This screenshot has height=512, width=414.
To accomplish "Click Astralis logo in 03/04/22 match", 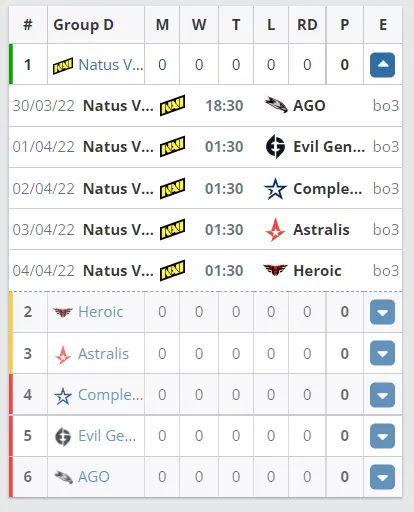I will [275, 230].
